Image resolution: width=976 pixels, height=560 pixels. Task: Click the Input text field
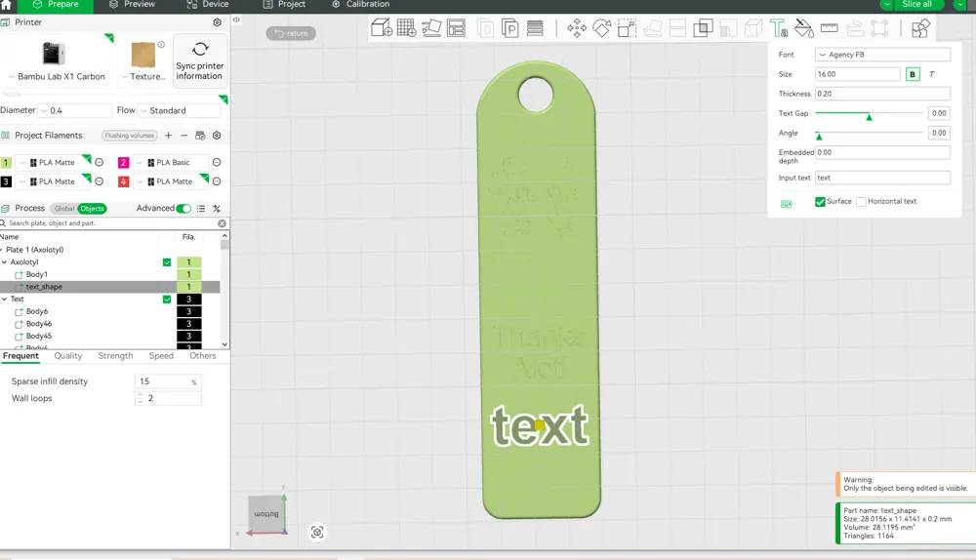pos(882,178)
